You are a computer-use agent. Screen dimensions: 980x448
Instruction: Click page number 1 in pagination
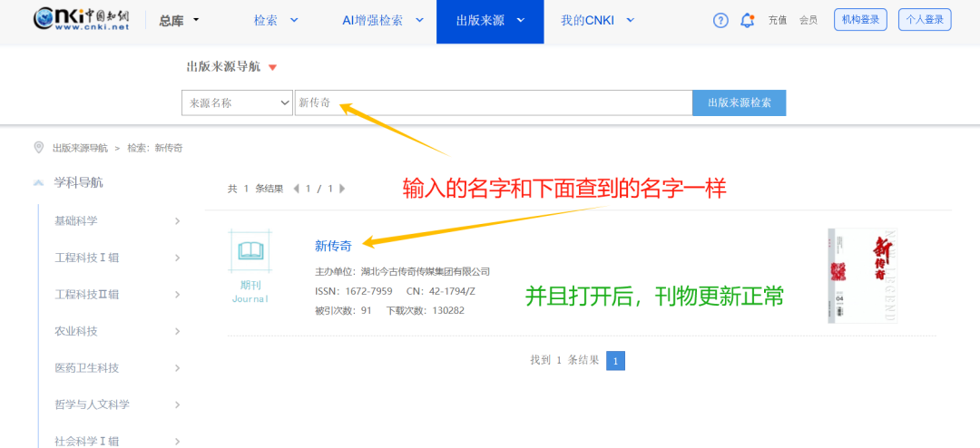(x=615, y=361)
